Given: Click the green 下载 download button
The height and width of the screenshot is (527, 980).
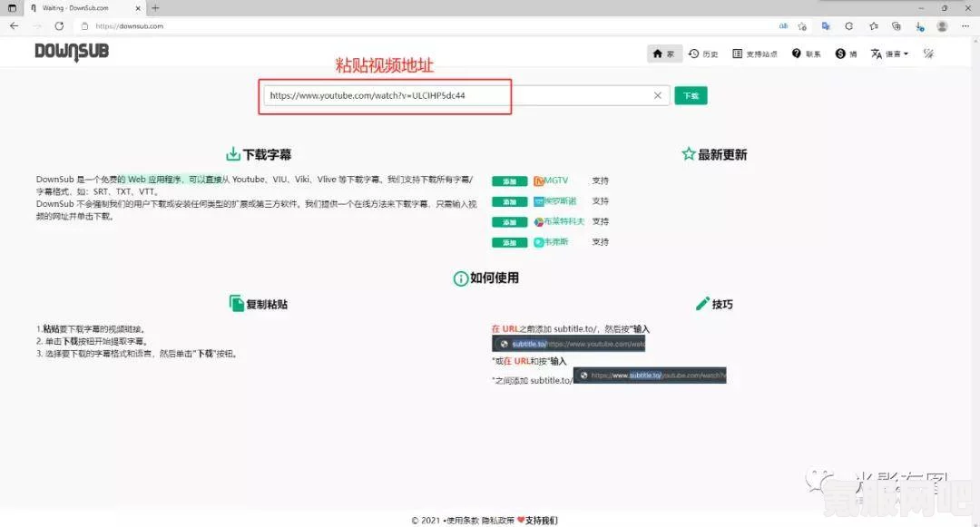Looking at the screenshot, I should pos(691,95).
